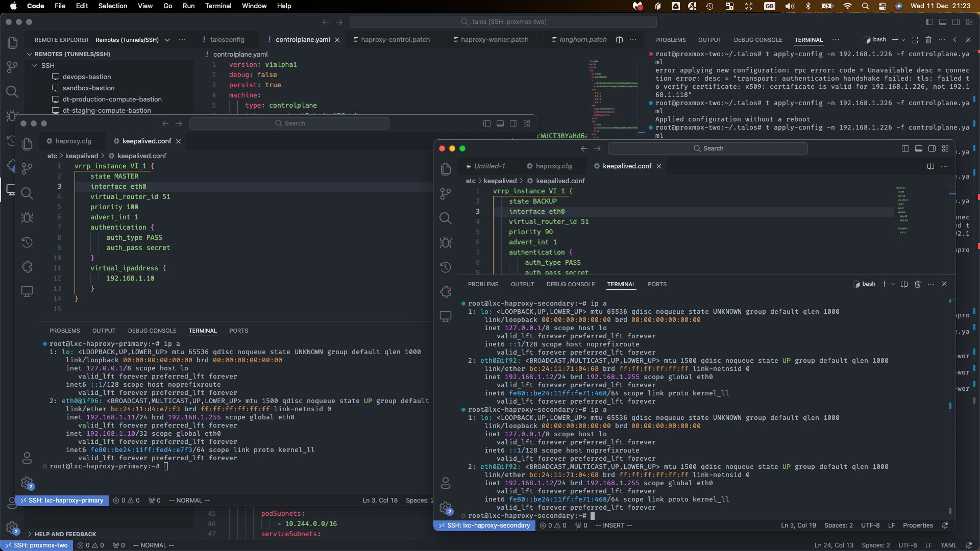Toggle primary side bar in proxmox-two window
The height and width of the screenshot is (551, 980).
929,22
